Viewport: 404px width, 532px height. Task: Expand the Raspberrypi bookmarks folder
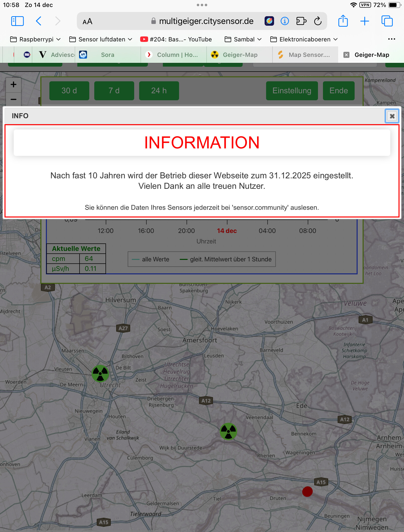point(35,39)
